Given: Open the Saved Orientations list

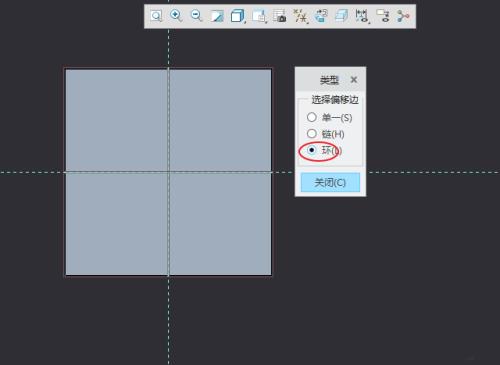Looking at the screenshot, I should pyautogui.click(x=259, y=16).
